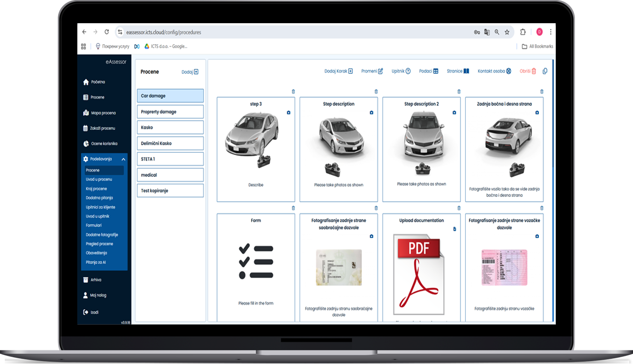Image resolution: width=633 pixels, height=364 pixels.
Task: Open 'Mapa procena' in the sidebar
Action: tap(103, 113)
